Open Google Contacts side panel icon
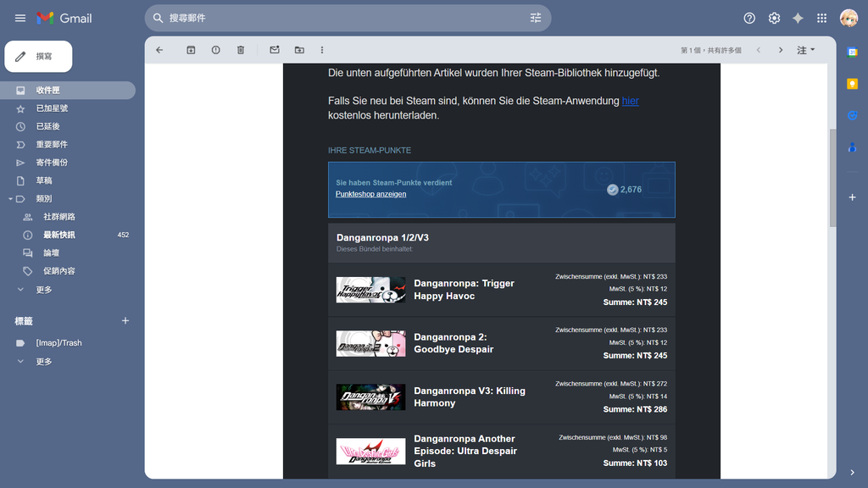The width and height of the screenshot is (868, 488). pyautogui.click(x=853, y=147)
